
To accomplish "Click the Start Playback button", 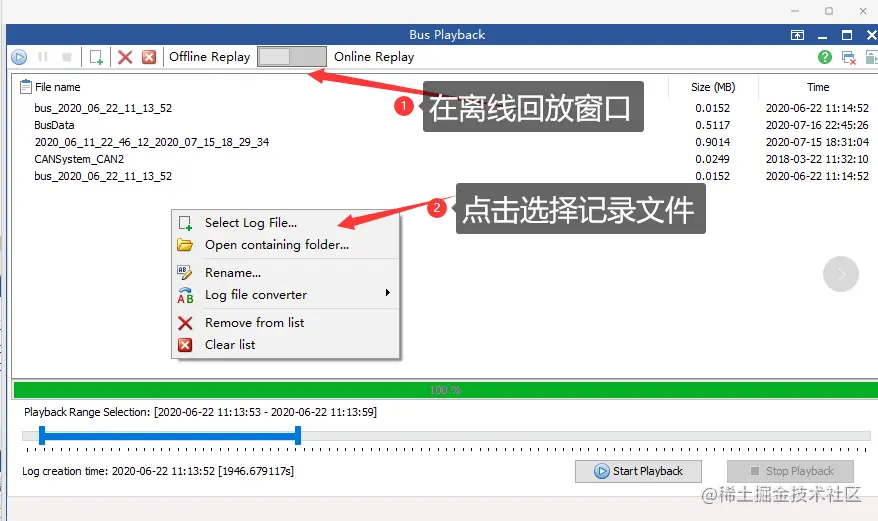I will click(x=638, y=471).
